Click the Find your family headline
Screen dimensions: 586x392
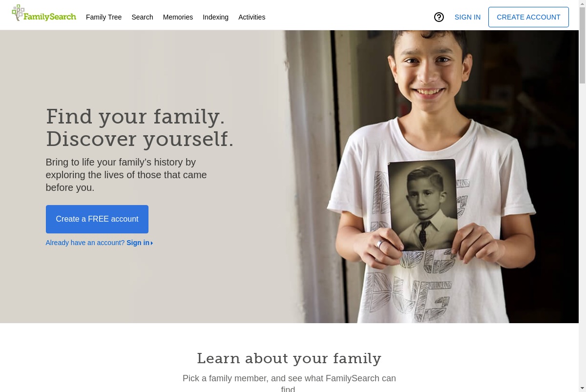[x=140, y=128]
